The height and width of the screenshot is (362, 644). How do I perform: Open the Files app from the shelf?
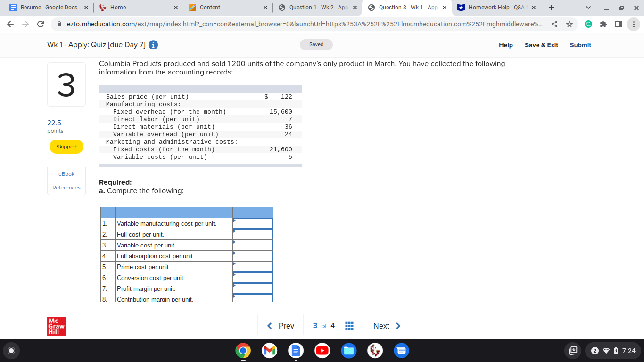[x=348, y=351]
